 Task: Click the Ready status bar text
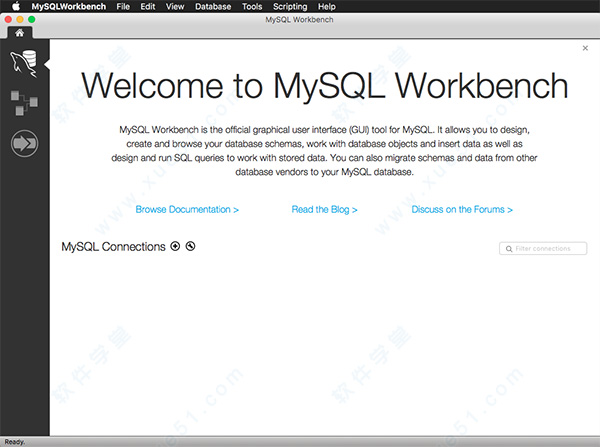point(15,442)
